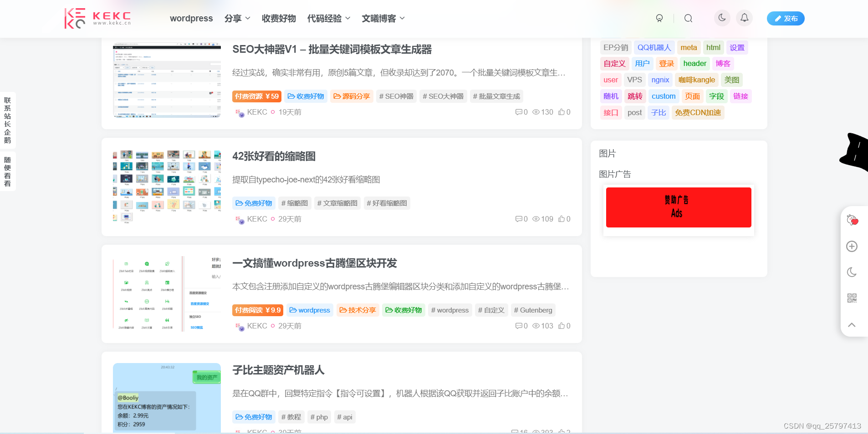Click 技术分享 category tag
Viewport: 868px width, 434px height.
[358, 310]
